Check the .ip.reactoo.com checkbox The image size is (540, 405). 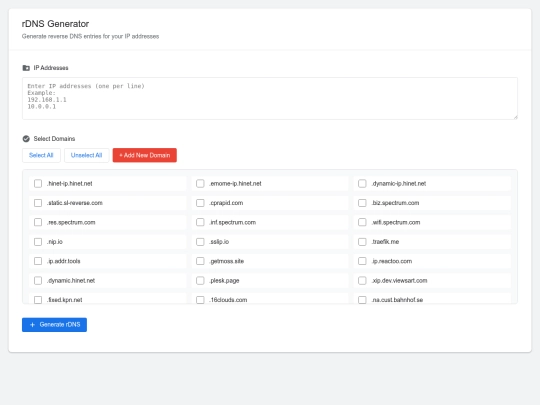click(x=362, y=261)
